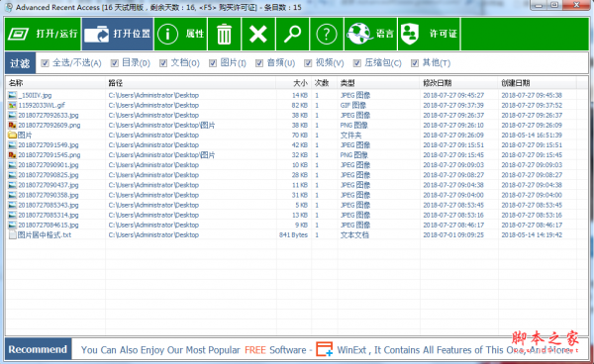
Task: Toggle the Others (其他) filter checkbox
Action: click(x=415, y=63)
